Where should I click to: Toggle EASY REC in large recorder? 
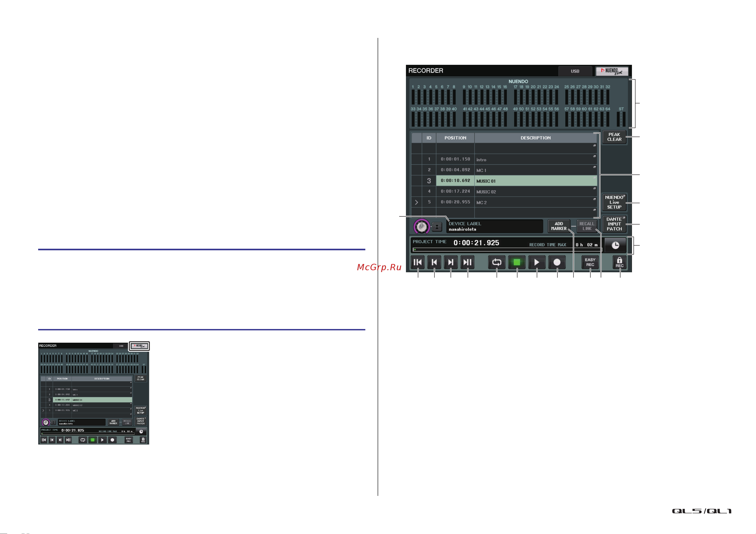tap(590, 262)
